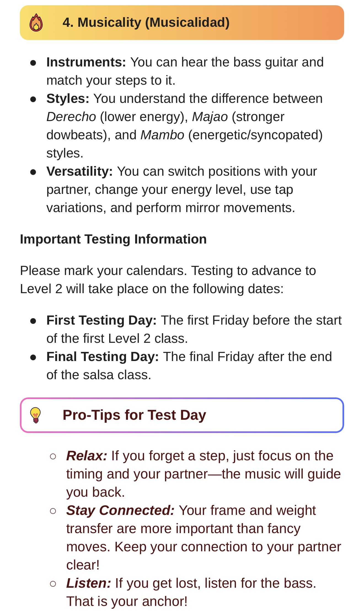Click the hollow bullet before Listen

pyautogui.click(x=53, y=584)
